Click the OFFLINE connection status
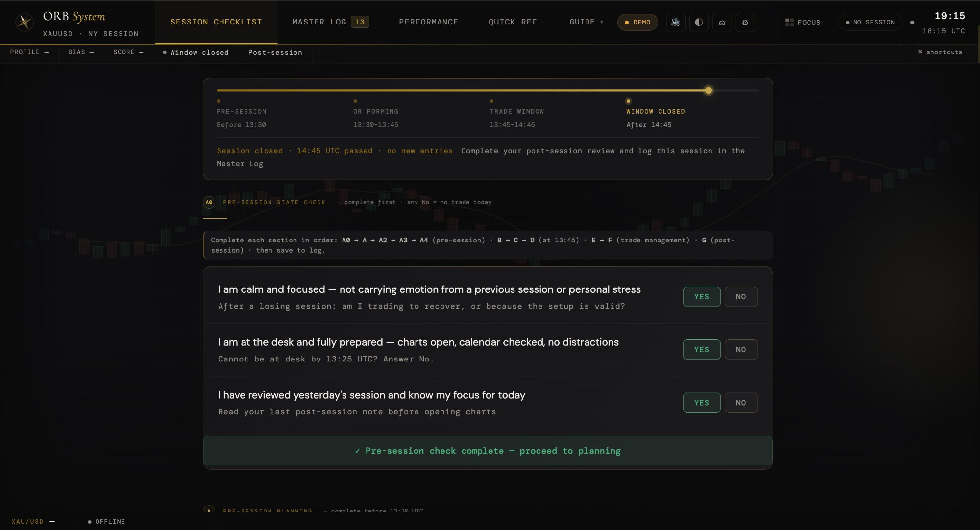This screenshot has width=980, height=530. (x=106, y=522)
